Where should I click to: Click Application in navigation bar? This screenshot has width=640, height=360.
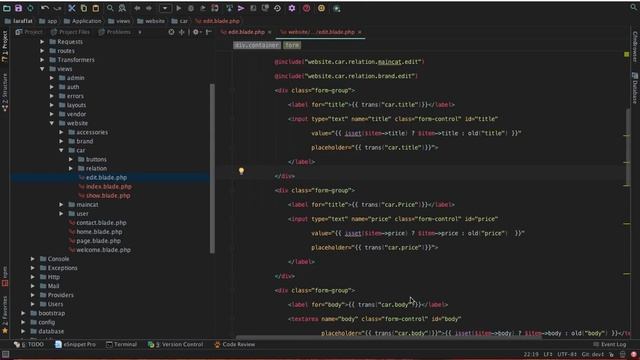(x=82, y=21)
